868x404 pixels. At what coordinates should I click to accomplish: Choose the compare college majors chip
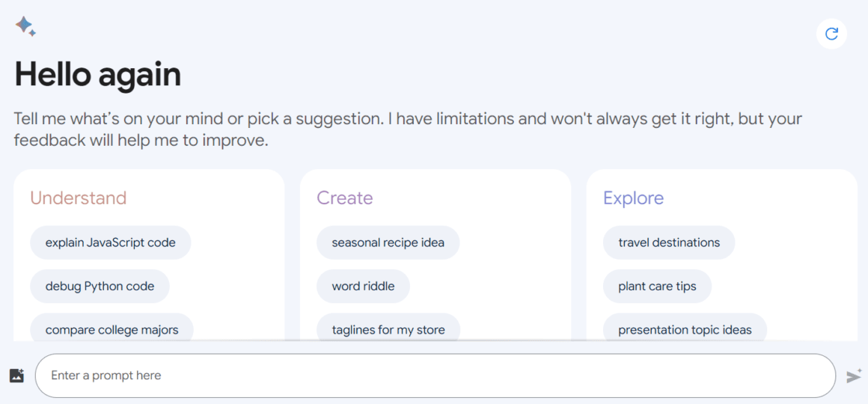point(111,328)
